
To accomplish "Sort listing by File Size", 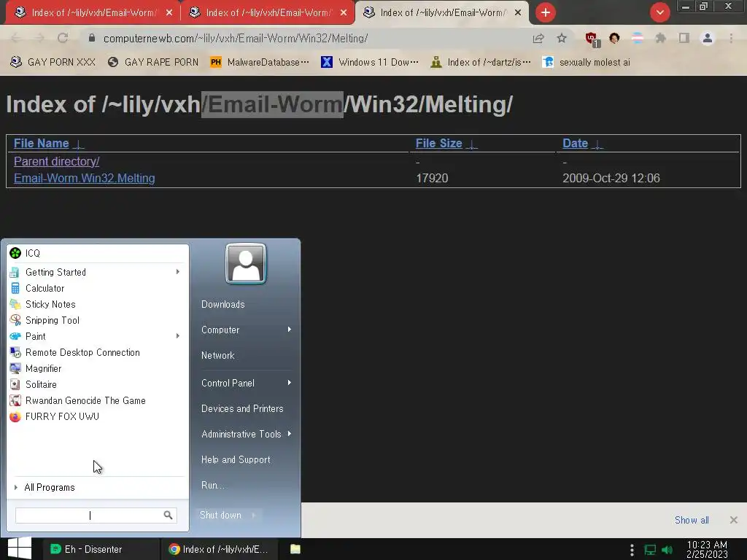I will pos(438,144).
